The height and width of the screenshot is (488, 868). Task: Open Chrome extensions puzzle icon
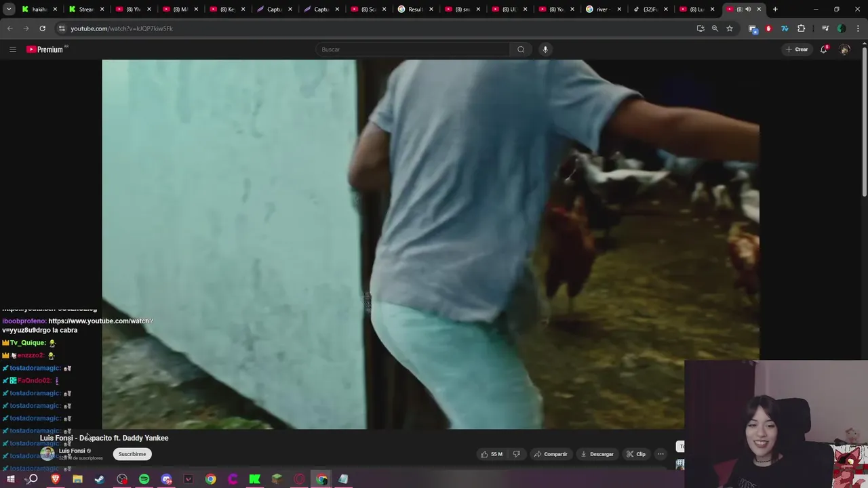click(x=802, y=28)
